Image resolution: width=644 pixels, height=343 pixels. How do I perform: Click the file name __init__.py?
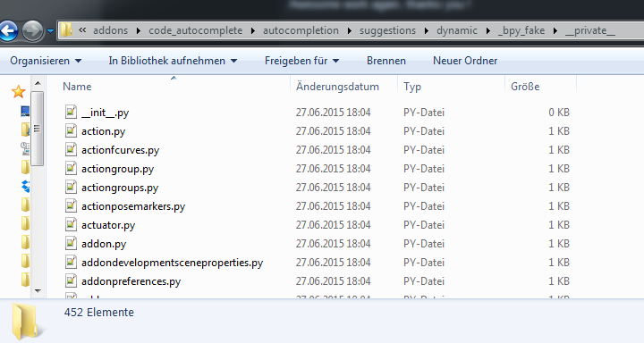106,113
